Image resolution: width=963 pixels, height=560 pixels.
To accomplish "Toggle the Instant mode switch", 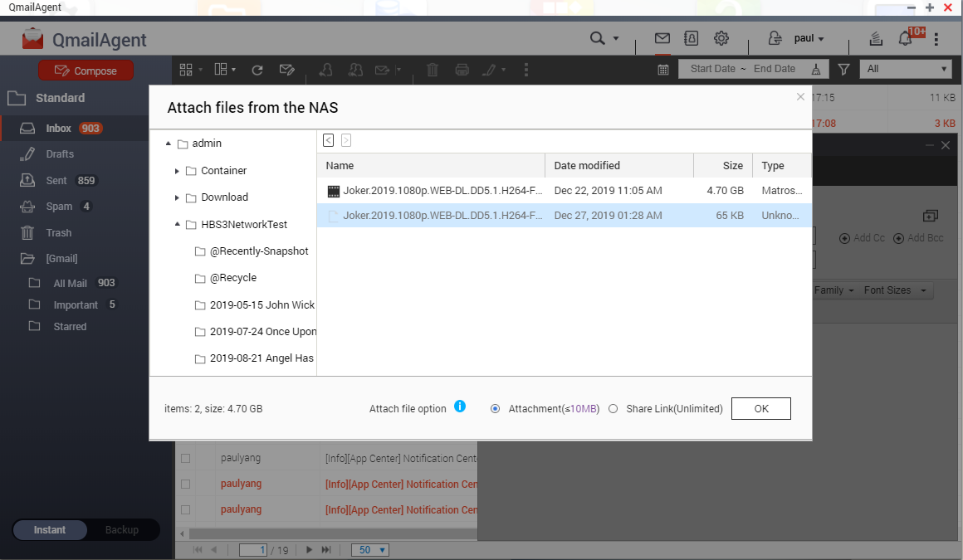I will (50, 530).
